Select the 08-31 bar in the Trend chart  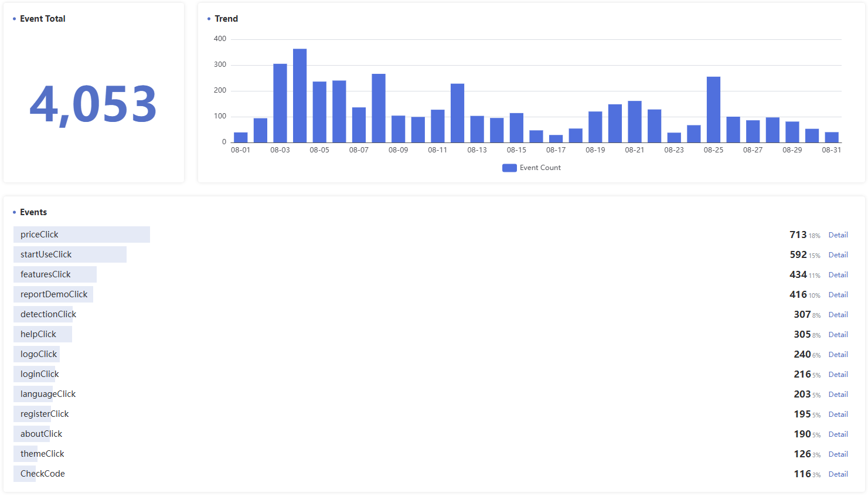(832, 137)
